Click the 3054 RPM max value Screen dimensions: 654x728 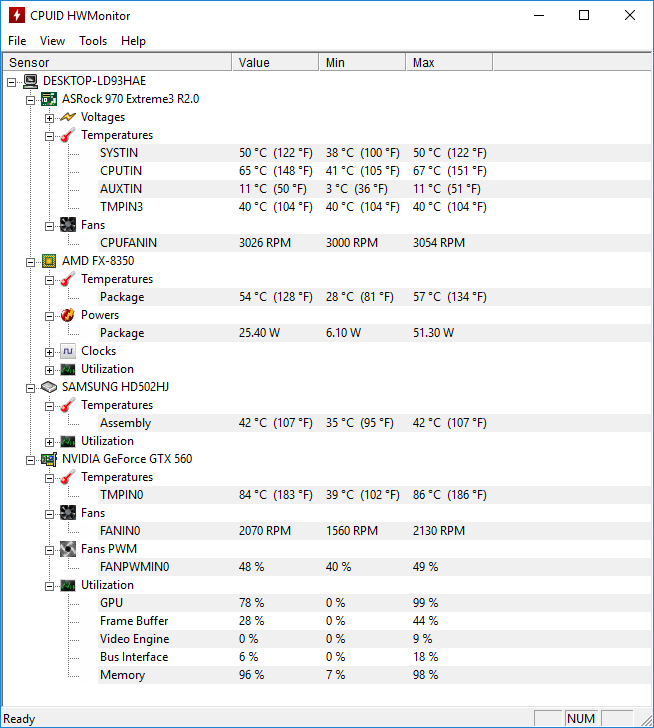pyautogui.click(x=439, y=243)
